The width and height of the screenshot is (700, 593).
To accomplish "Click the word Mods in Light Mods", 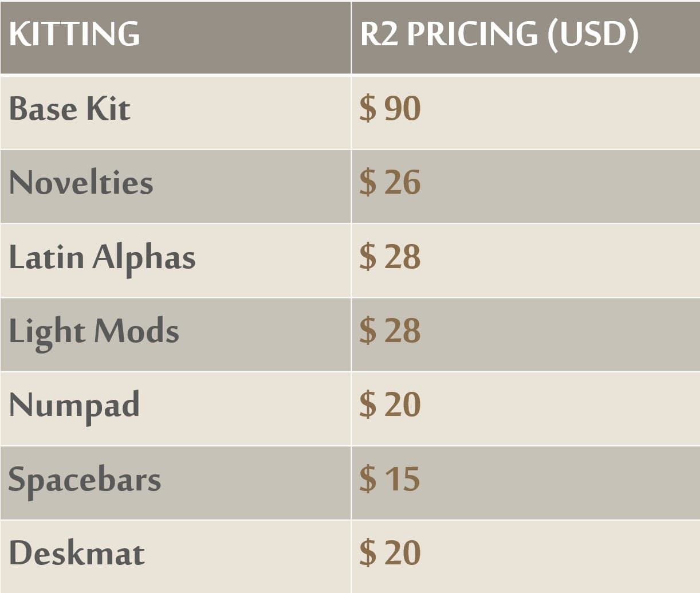I will point(136,332).
